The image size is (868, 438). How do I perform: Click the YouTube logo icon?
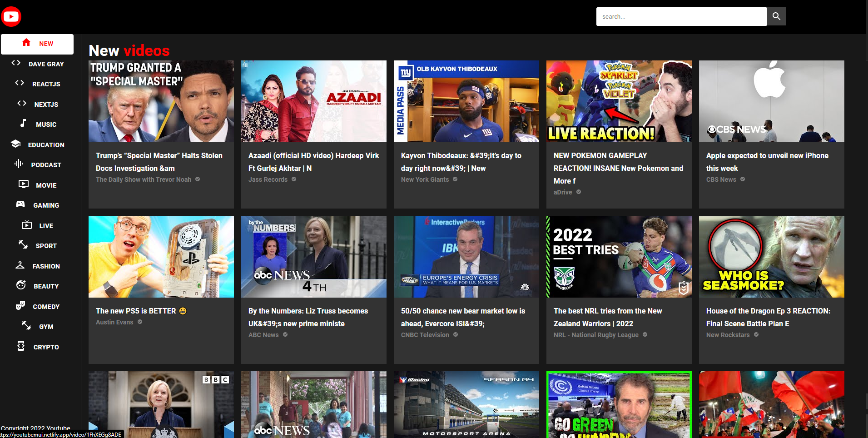click(11, 17)
